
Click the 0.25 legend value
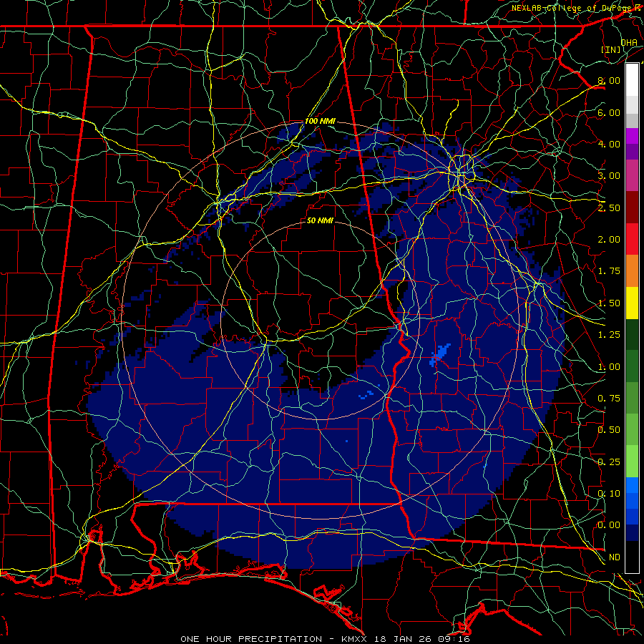[609, 462]
